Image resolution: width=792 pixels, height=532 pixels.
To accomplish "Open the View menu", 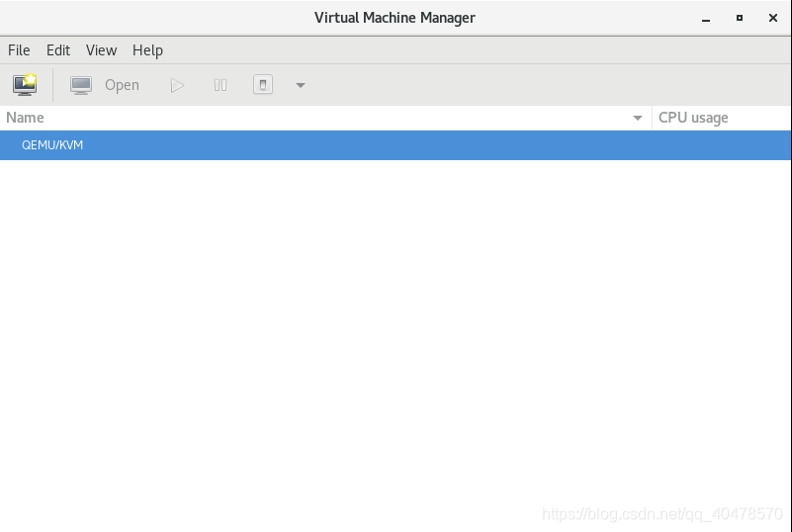I will tap(101, 50).
